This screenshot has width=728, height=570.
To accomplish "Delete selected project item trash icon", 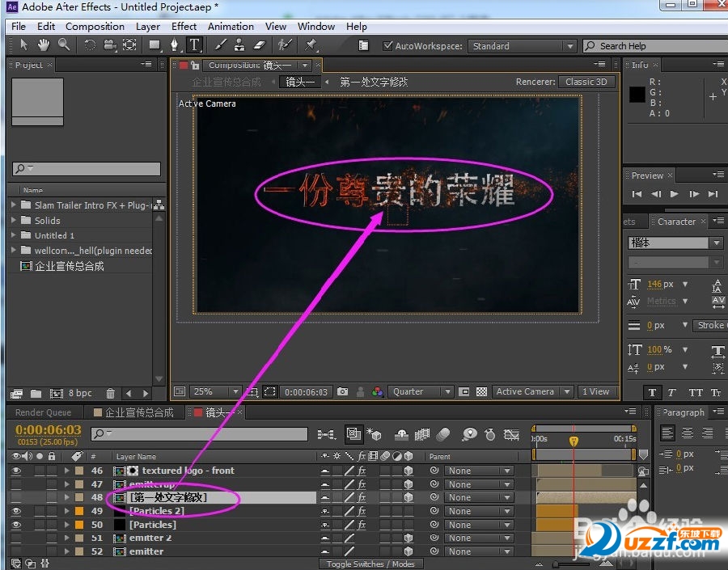I will (x=110, y=394).
